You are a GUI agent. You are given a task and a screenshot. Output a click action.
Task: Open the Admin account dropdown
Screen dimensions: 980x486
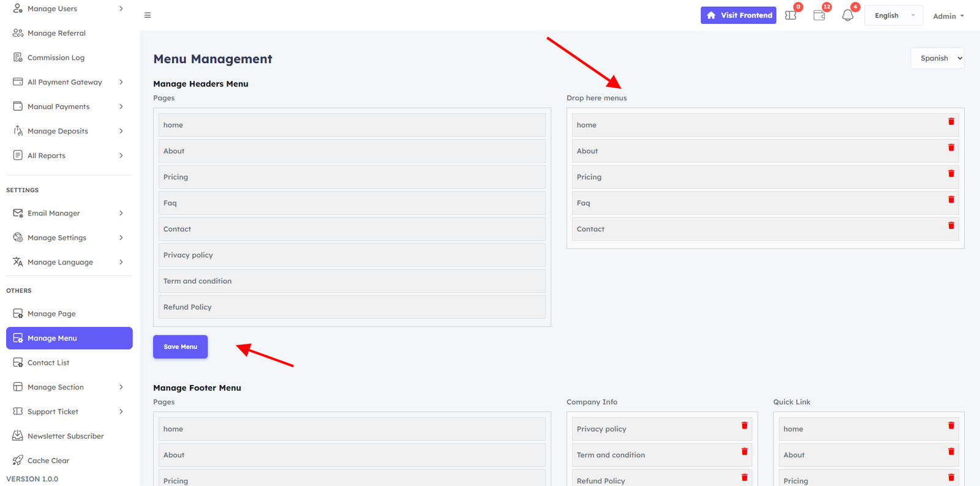(x=948, y=17)
